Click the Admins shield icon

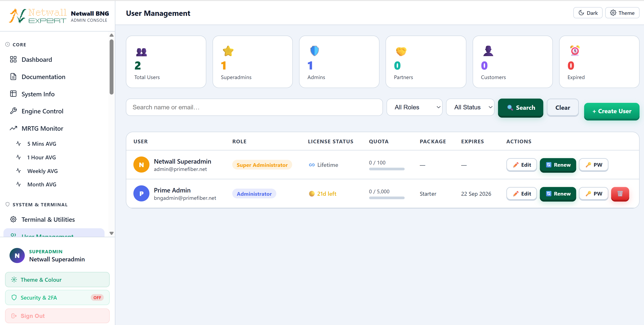click(314, 51)
